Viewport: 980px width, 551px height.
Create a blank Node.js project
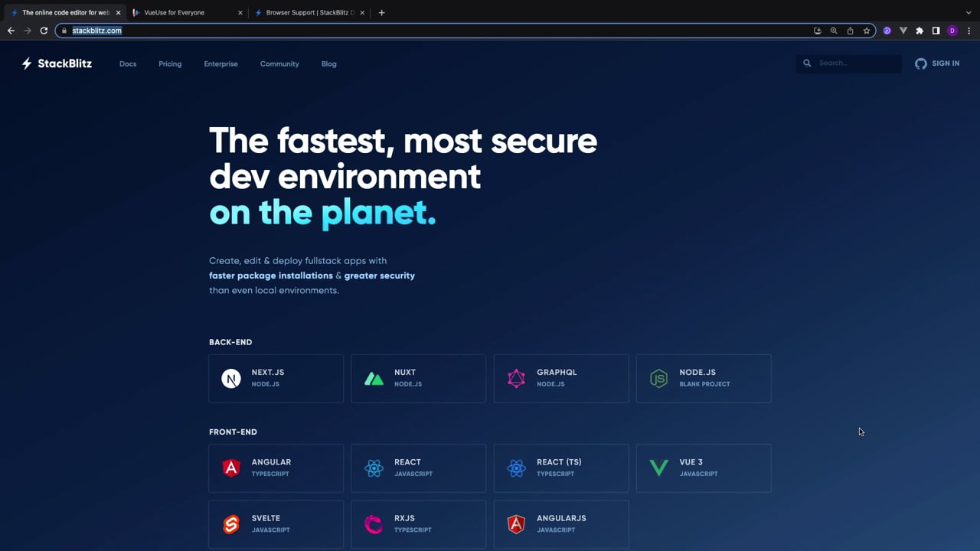704,378
